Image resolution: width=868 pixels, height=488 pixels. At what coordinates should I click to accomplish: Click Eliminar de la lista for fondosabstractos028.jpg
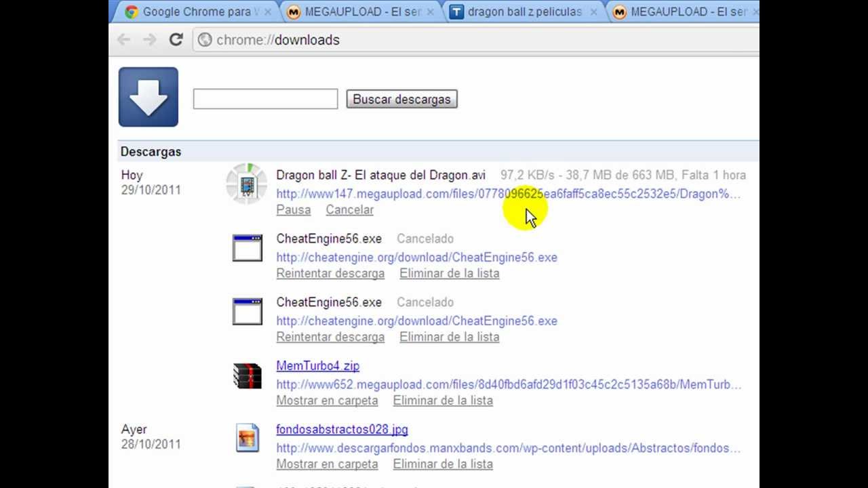pos(443,464)
